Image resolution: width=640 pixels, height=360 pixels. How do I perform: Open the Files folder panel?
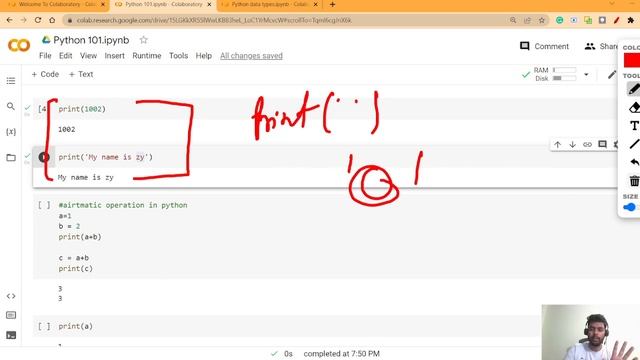(11, 158)
